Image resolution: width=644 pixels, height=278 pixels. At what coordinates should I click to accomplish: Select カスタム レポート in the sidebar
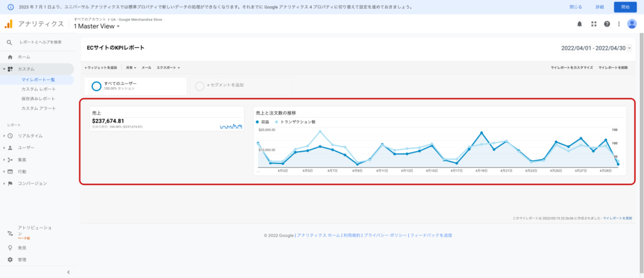(x=38, y=89)
